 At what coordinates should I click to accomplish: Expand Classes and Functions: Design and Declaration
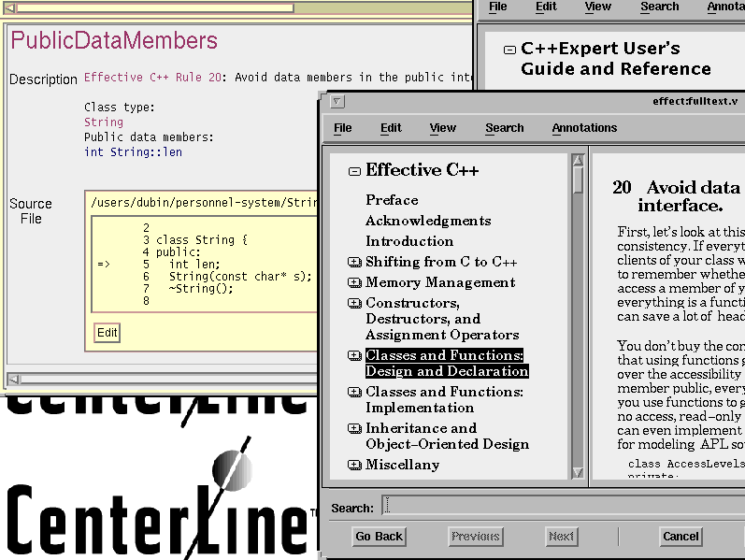coord(354,355)
